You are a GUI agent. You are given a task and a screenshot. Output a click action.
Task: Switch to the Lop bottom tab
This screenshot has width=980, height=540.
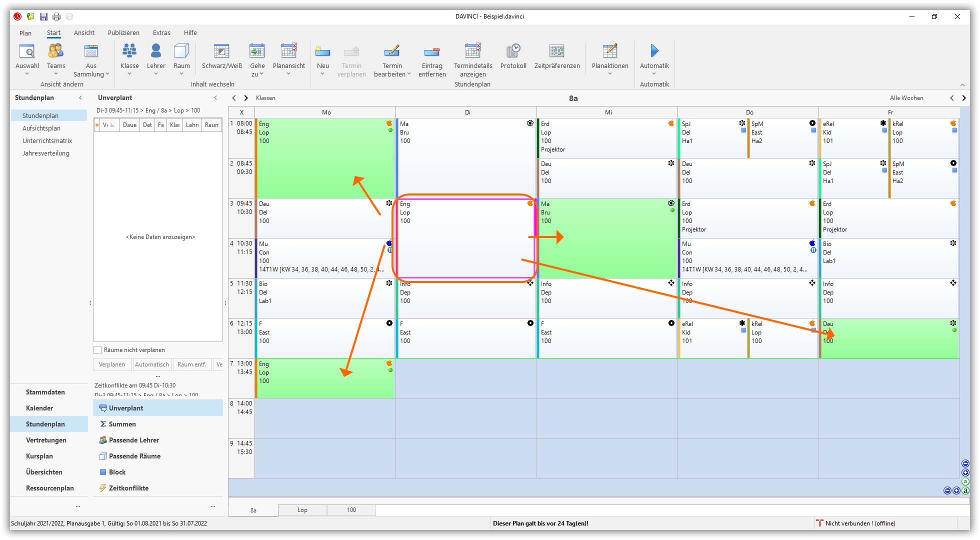pos(302,510)
